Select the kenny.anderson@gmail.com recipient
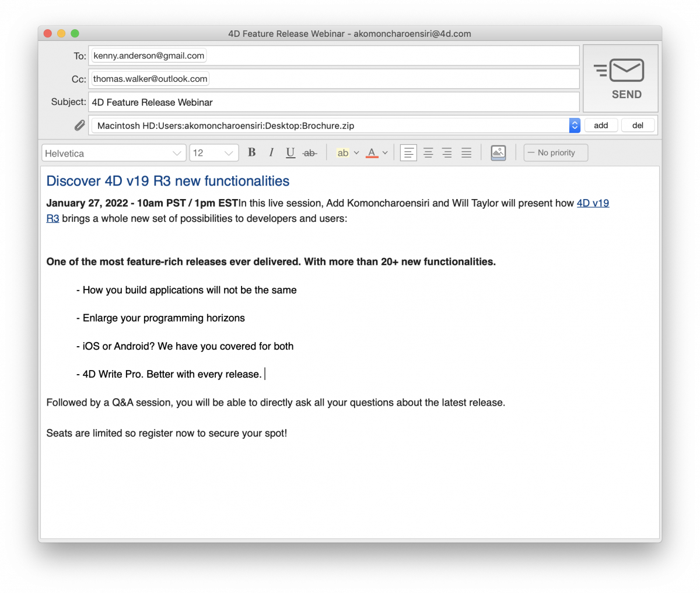 coord(149,56)
